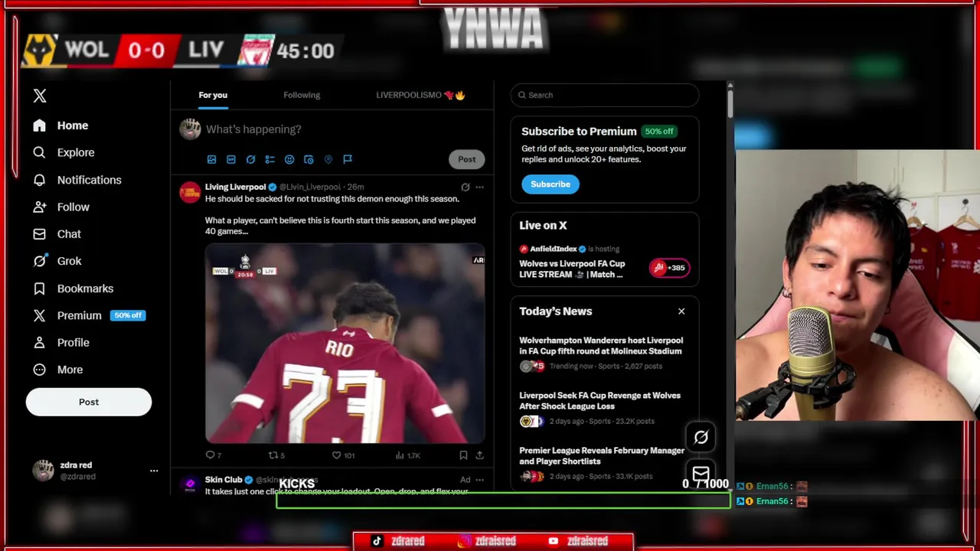Viewport: 980px width, 551px height.
Task: Click the blue Subscribe button
Action: click(x=550, y=184)
